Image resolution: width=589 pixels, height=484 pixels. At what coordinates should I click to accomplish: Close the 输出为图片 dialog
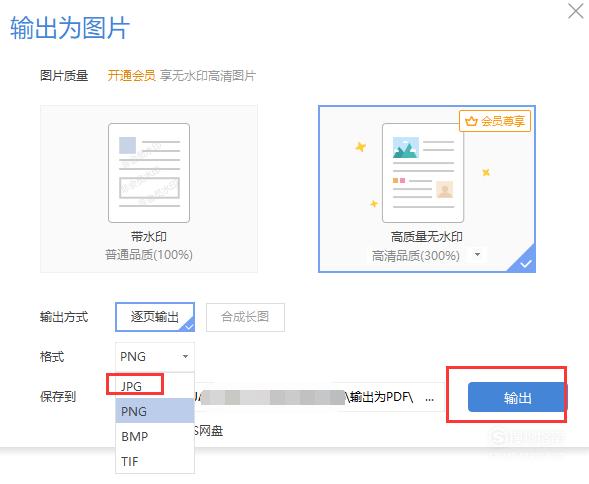click(575, 11)
